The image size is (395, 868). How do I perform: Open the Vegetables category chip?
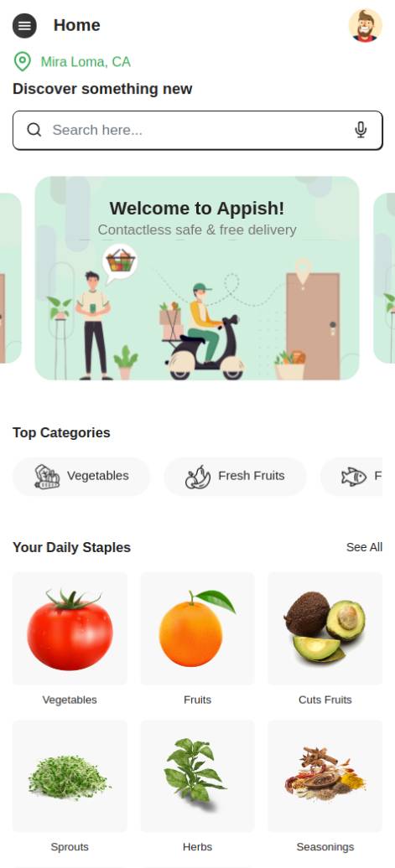coord(81,477)
